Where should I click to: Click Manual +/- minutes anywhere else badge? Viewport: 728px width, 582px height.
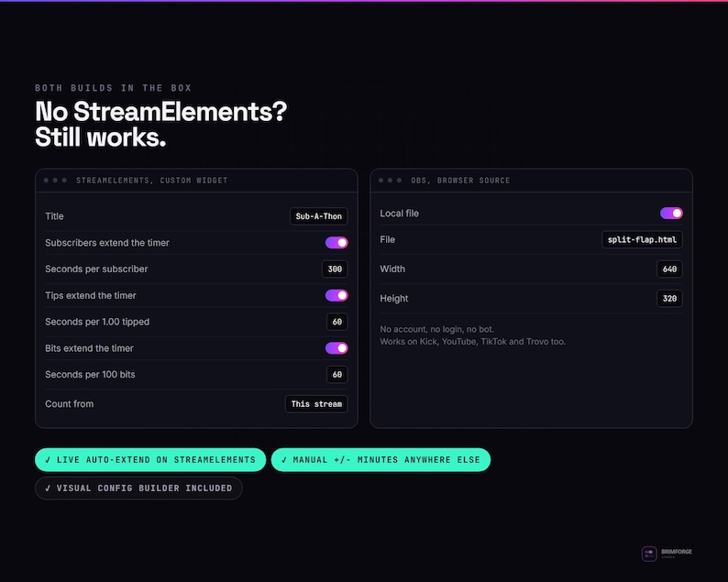[381, 460]
